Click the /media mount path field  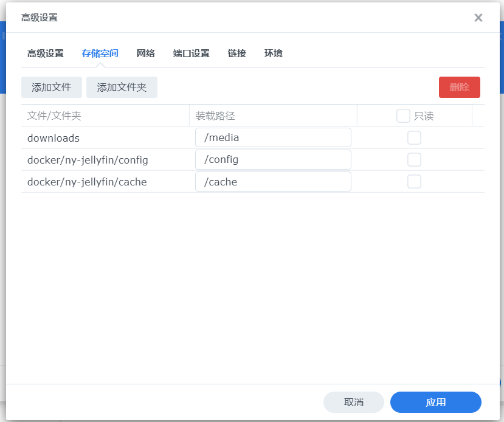273,138
